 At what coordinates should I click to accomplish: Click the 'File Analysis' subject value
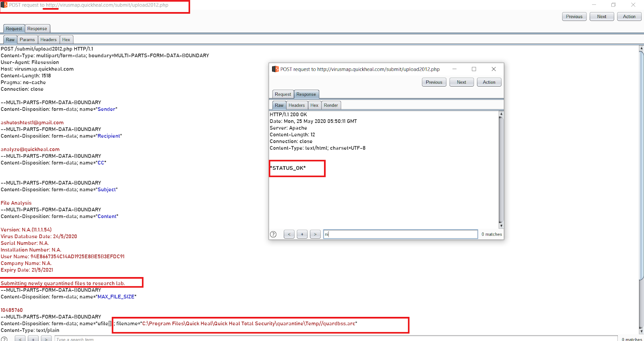coord(16,203)
